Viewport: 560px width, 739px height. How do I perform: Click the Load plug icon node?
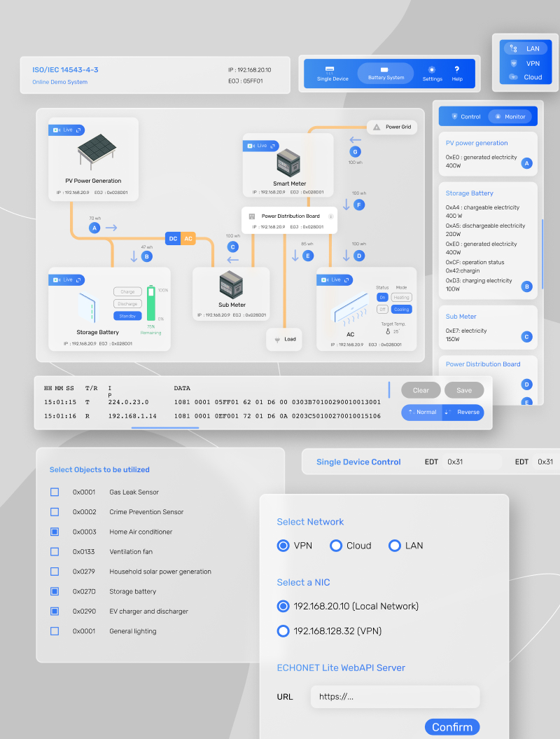(276, 339)
